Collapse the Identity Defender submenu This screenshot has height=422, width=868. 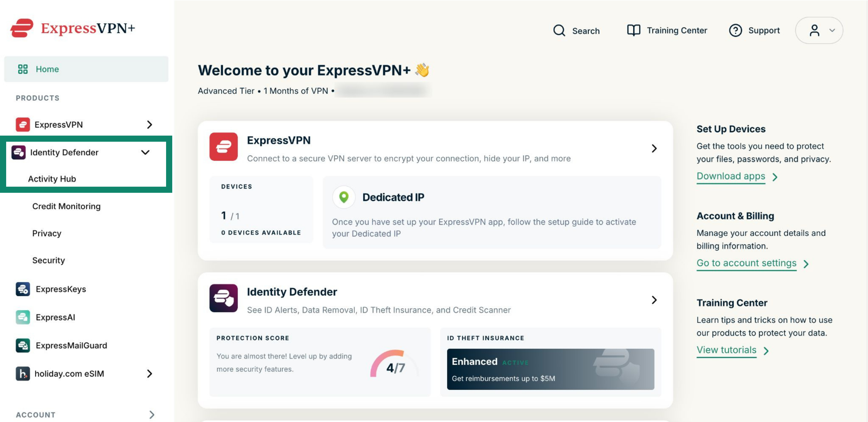point(145,152)
